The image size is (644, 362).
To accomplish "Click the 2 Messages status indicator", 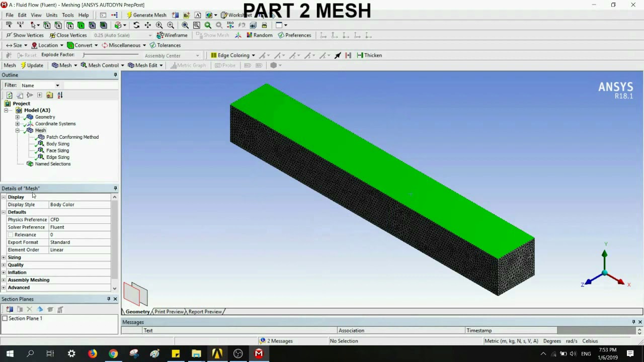I will tap(276, 341).
